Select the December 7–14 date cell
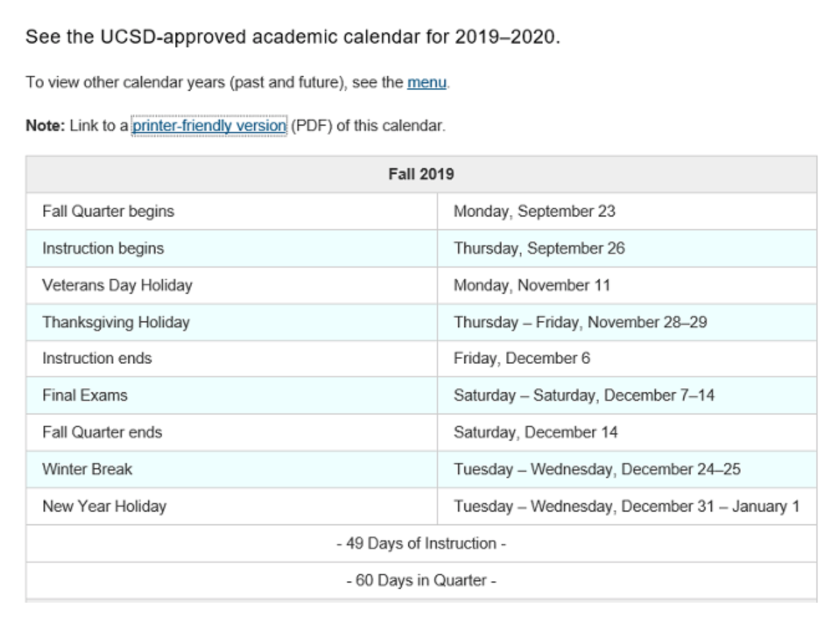 (x=584, y=395)
